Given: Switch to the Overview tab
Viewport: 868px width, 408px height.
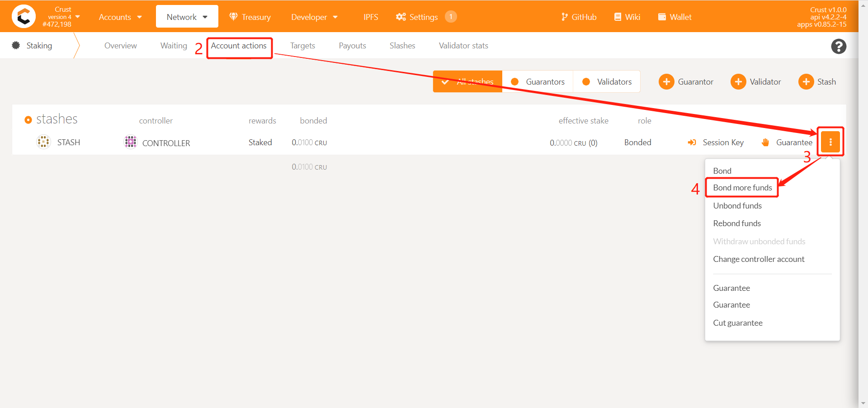Looking at the screenshot, I should (120, 46).
